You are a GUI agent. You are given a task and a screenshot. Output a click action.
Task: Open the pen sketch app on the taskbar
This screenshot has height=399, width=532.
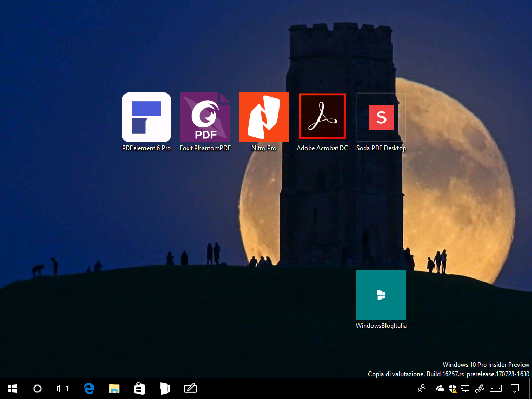[190, 389]
